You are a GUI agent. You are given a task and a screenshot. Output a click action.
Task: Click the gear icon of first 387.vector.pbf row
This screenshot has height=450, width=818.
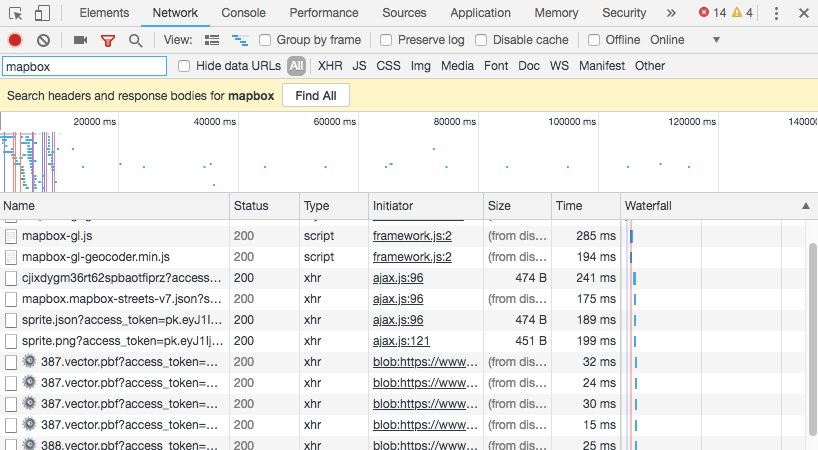[x=30, y=361]
